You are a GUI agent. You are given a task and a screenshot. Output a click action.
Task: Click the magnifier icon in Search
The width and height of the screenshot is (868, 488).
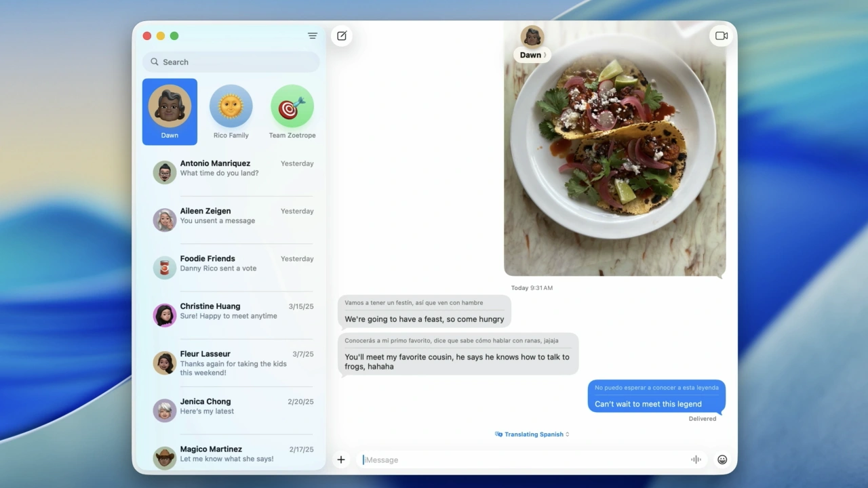point(155,62)
